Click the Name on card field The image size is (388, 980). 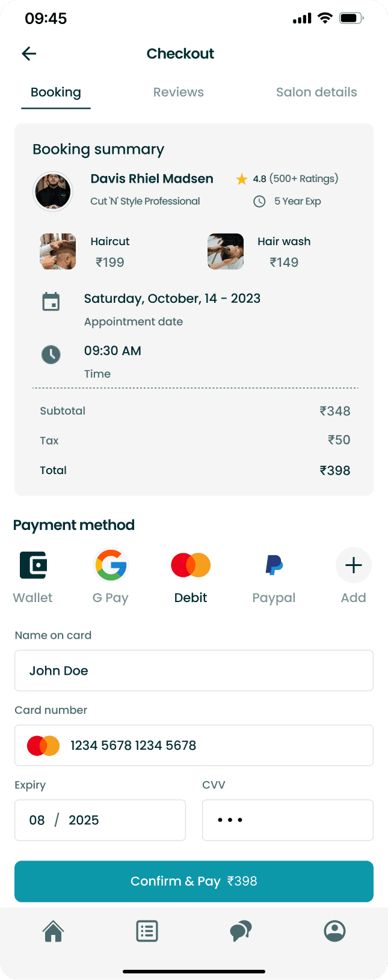(194, 671)
